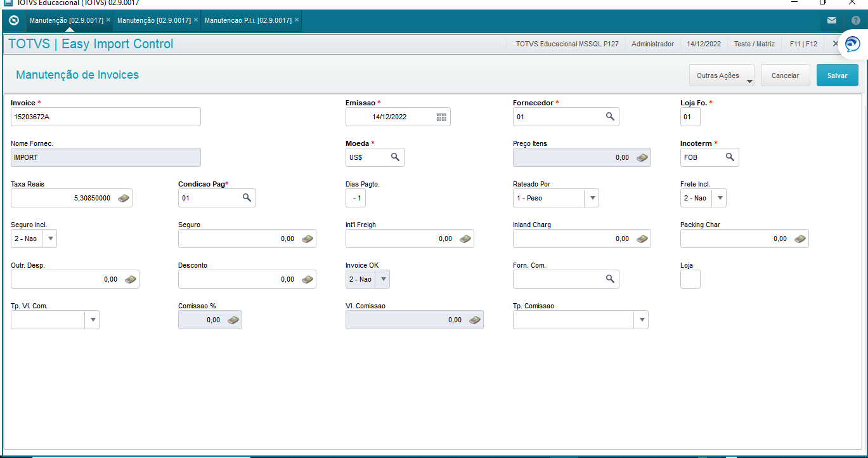Open the Outras Ações dropdown menu
The width and height of the screenshot is (868, 458).
tap(722, 75)
